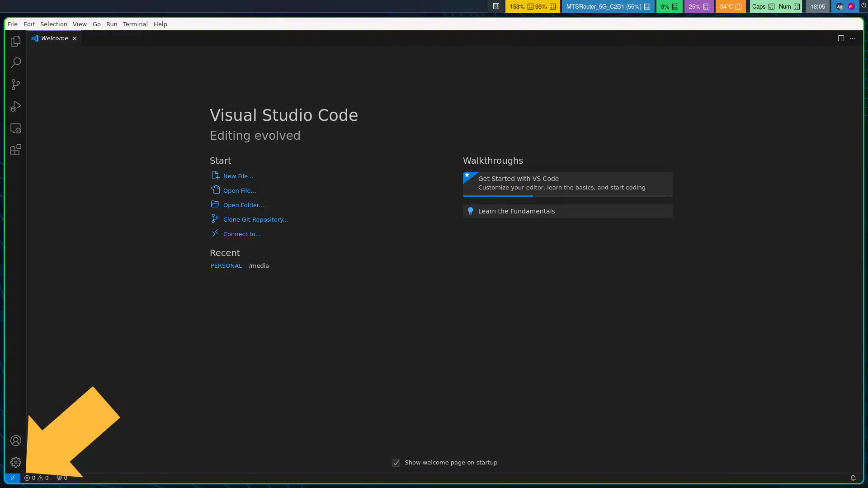Click the warnings count in status bar
This screenshot has width=868, height=488.
[43, 478]
